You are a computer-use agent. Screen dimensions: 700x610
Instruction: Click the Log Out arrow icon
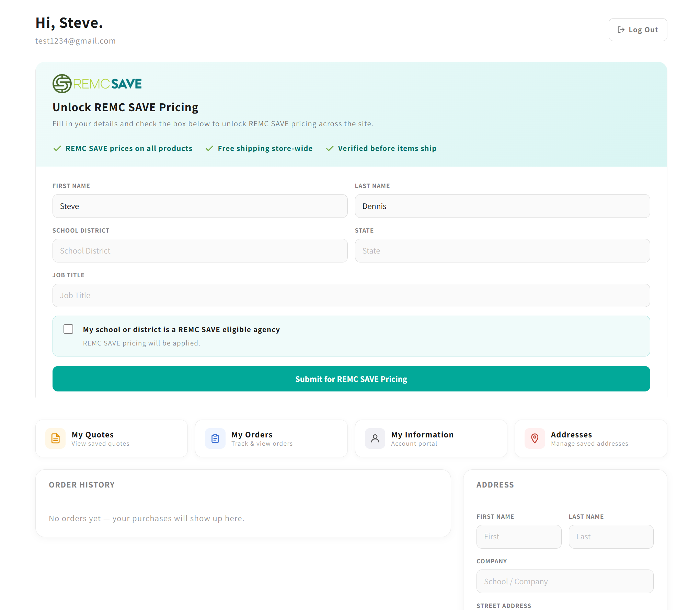[621, 30]
